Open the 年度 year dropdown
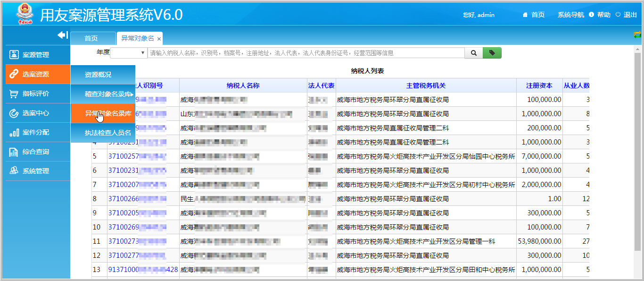Viewport: 644px width, 281px height. point(129,53)
